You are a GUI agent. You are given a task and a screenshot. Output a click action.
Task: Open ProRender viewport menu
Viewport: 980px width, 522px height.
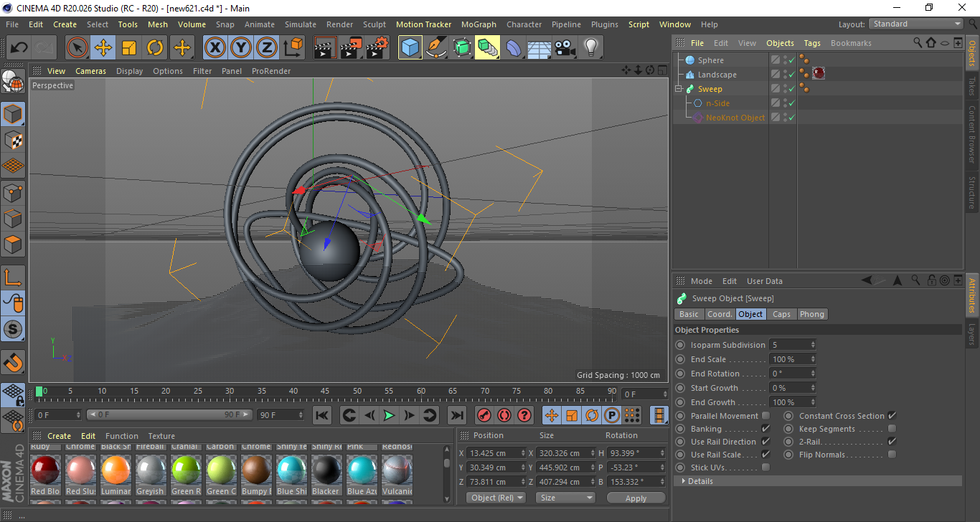click(x=271, y=71)
